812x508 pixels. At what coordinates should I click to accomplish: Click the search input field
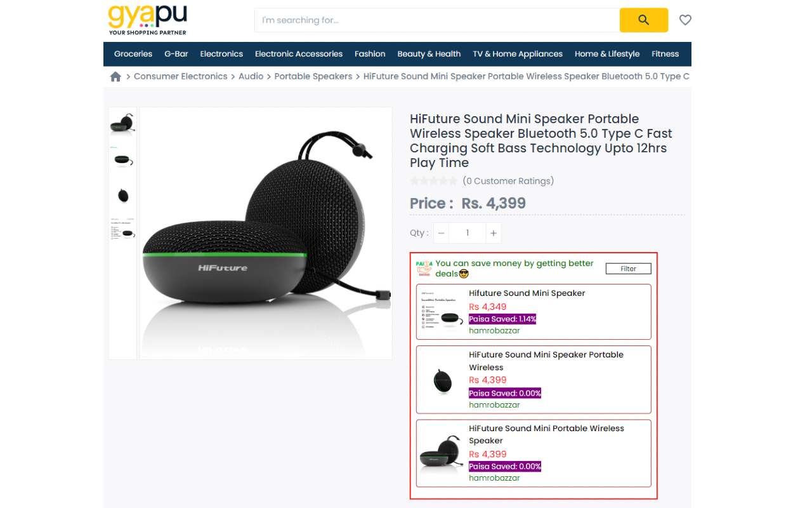click(437, 20)
